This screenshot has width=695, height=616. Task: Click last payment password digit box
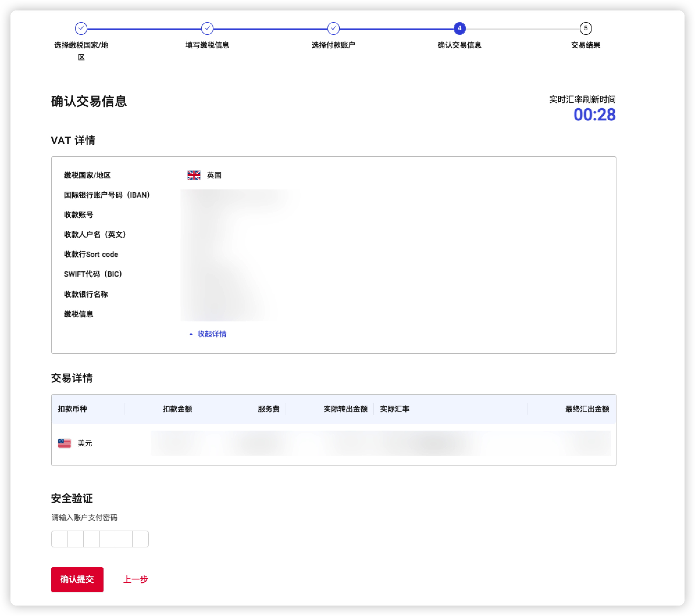140,539
